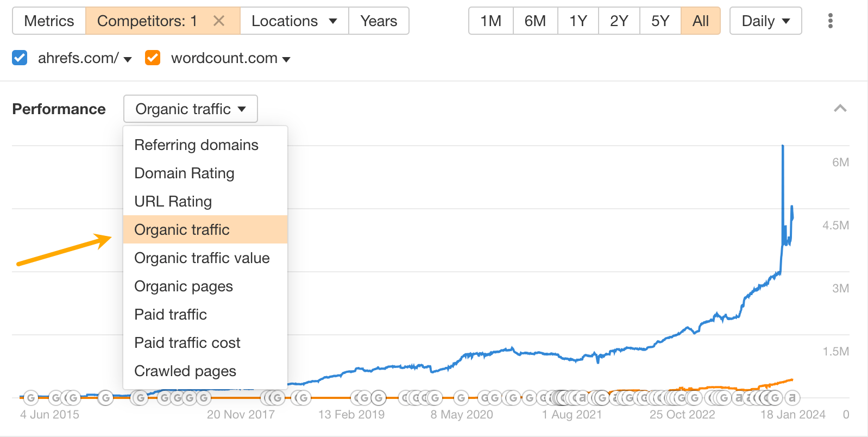Screen dimensions: 868x437
Task: Open the Daily interval dropdown
Action: pos(765,21)
